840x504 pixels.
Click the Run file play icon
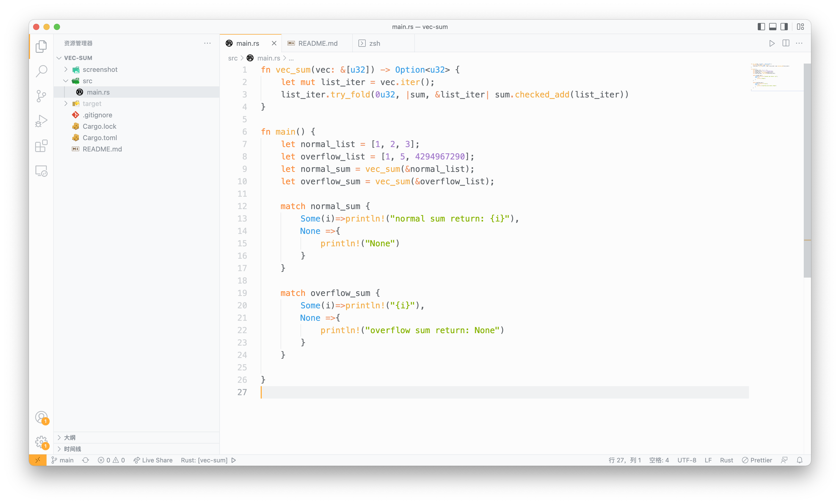click(x=772, y=43)
